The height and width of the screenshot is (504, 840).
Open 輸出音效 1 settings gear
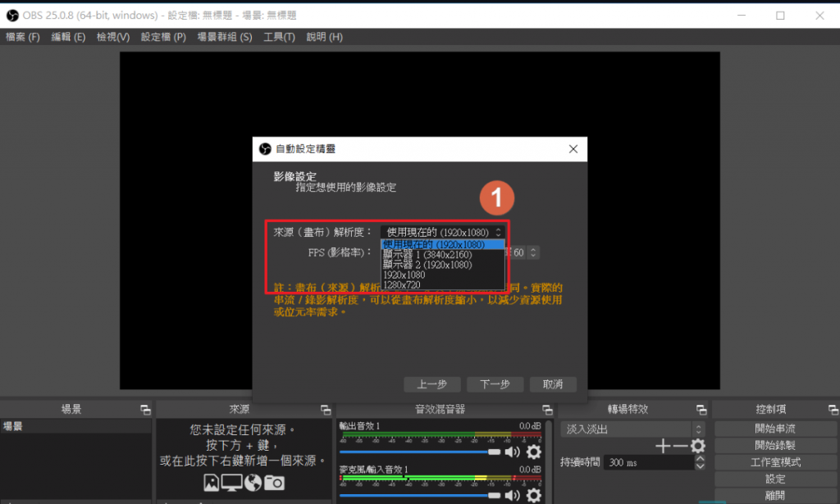click(533, 452)
